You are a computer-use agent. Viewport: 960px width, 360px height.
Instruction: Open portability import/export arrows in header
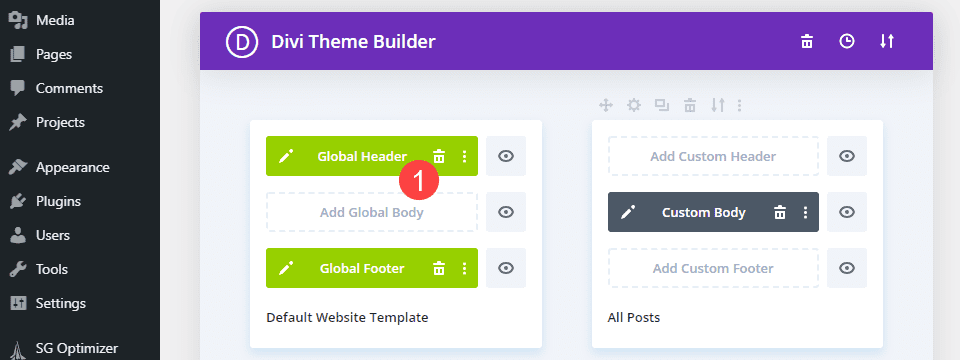tap(887, 42)
